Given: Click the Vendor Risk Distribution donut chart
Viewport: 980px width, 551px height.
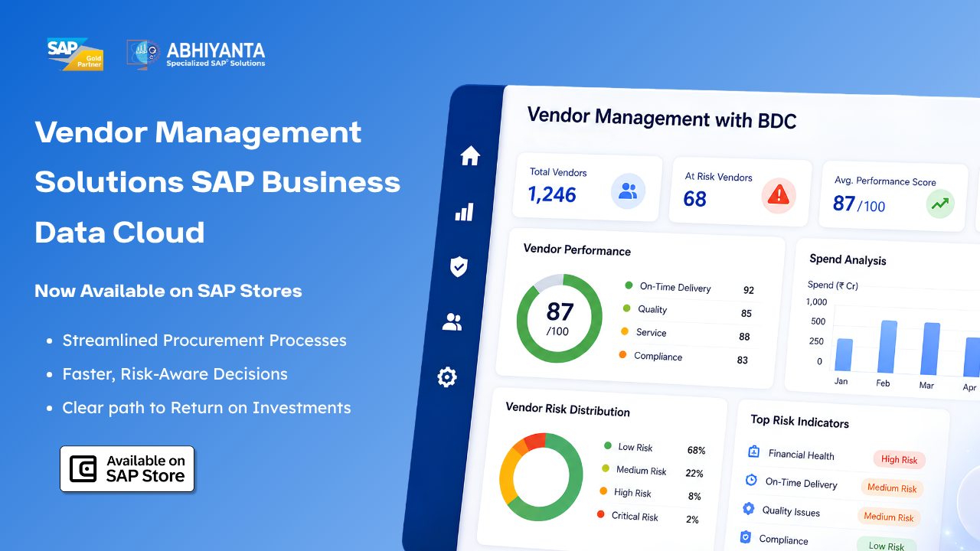Looking at the screenshot, I should 541,477.
